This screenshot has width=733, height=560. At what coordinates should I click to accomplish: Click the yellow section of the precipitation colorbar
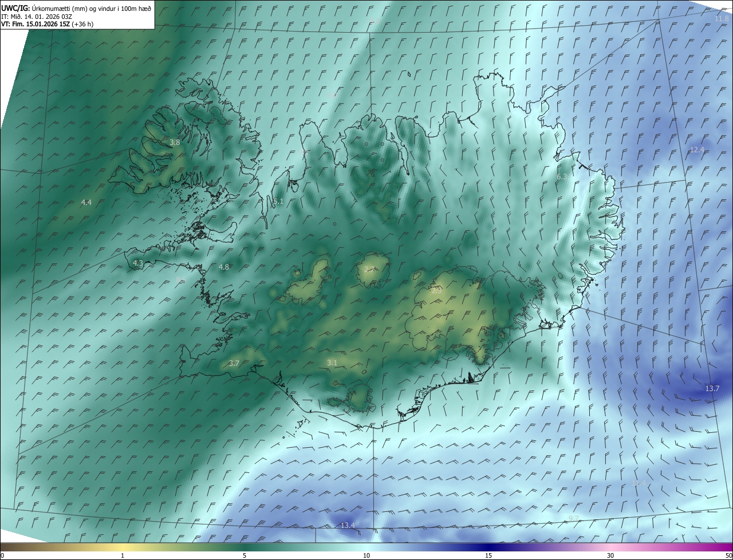point(123,547)
